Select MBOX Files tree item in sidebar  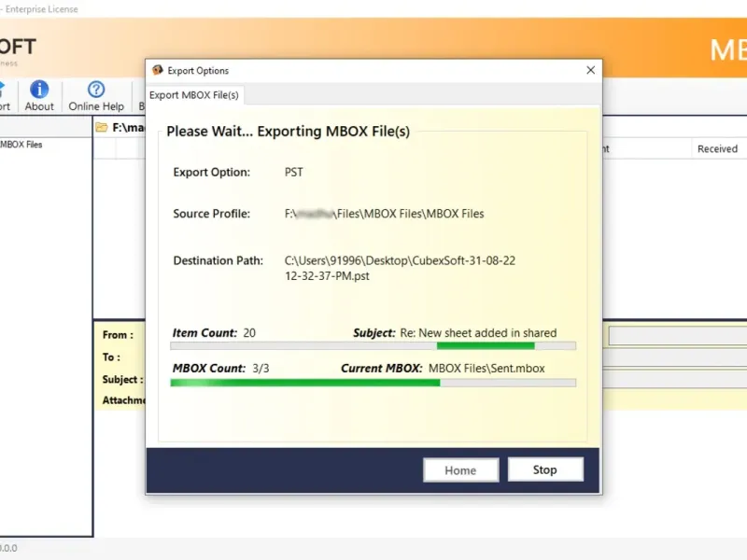point(21,145)
